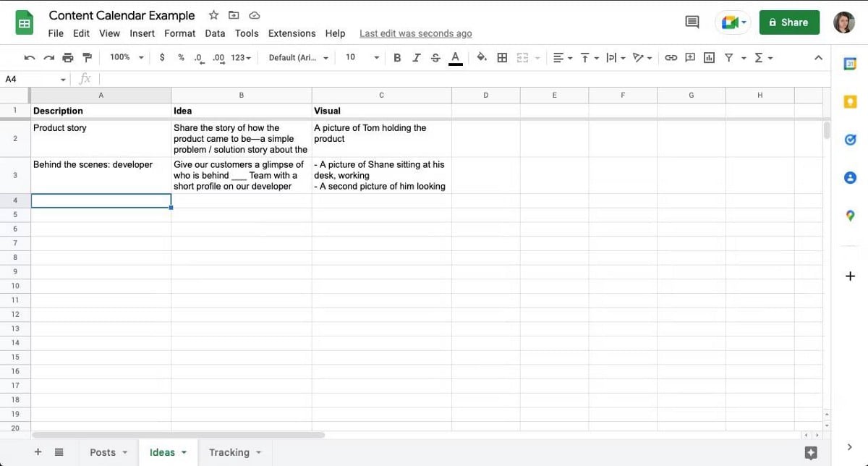868x466 pixels.
Task: Click the green Share button
Action: (x=788, y=22)
